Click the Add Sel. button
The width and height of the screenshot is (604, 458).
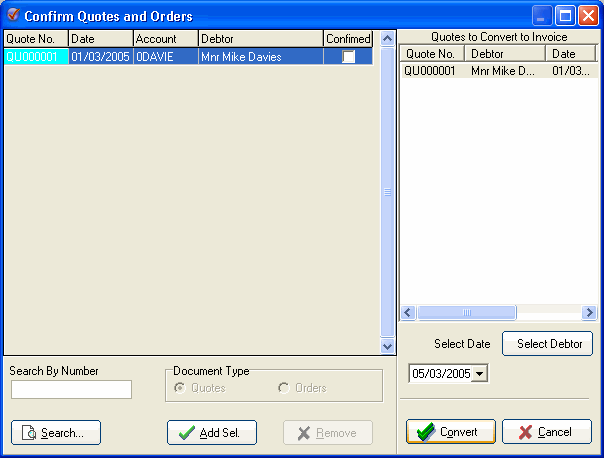[212, 433]
